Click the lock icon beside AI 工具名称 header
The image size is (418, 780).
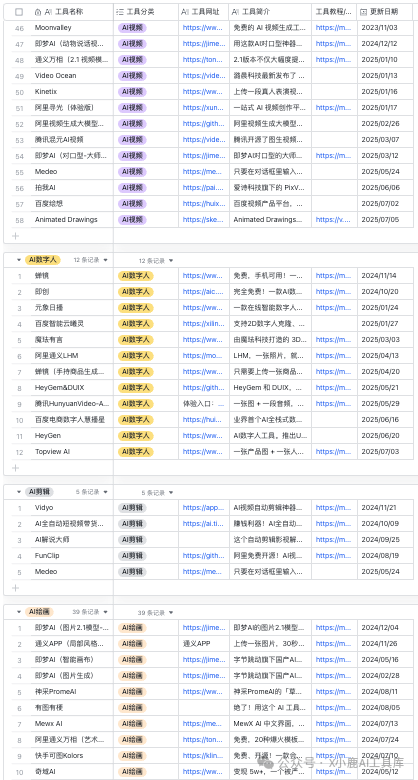point(38,11)
